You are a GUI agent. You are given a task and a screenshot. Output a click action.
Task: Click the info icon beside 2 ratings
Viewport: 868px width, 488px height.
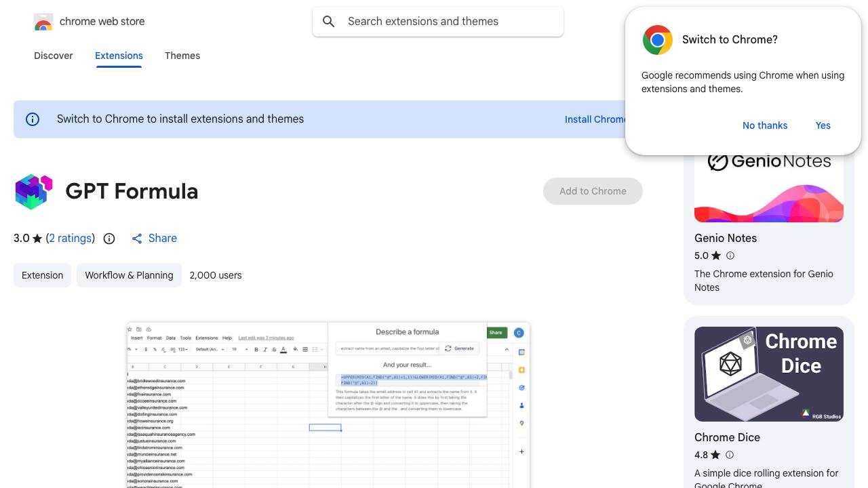coord(109,239)
